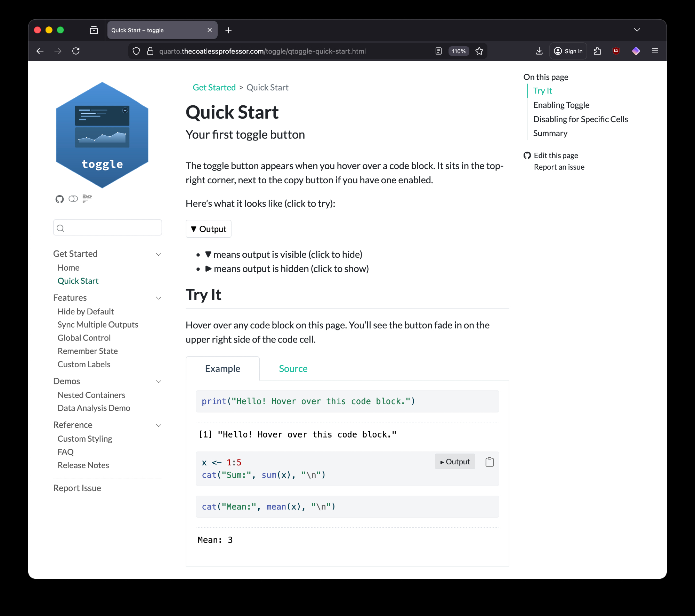
Task: Click the reader mode icon in sidebar
Action: click(87, 198)
